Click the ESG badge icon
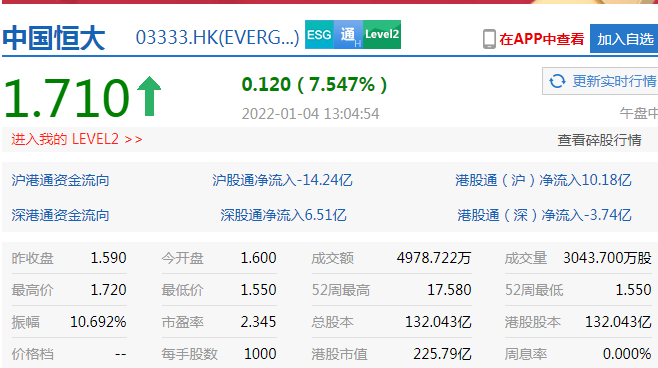The width and height of the screenshot is (658, 368). tap(319, 34)
